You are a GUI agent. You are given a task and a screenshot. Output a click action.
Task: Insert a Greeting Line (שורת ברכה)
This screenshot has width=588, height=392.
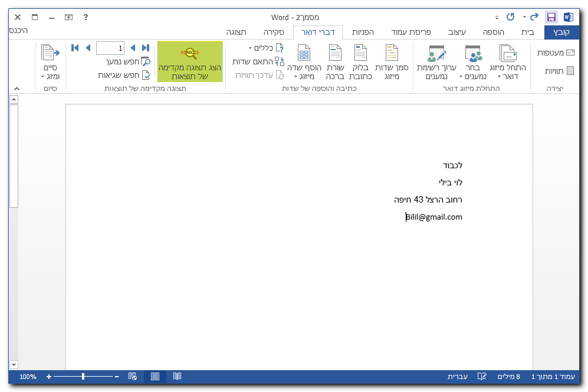(335, 63)
